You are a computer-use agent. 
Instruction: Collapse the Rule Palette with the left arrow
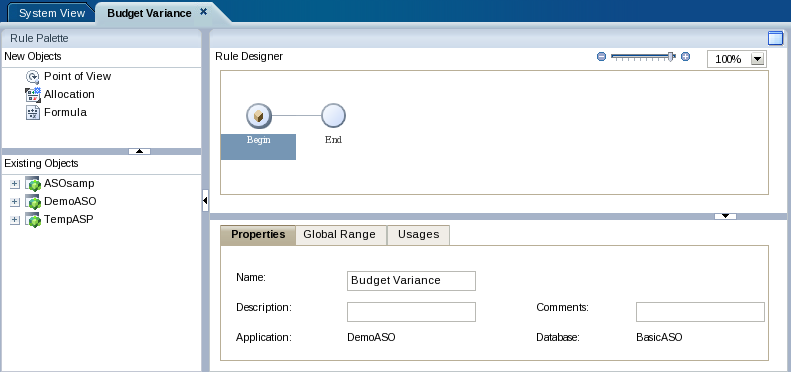click(205, 200)
